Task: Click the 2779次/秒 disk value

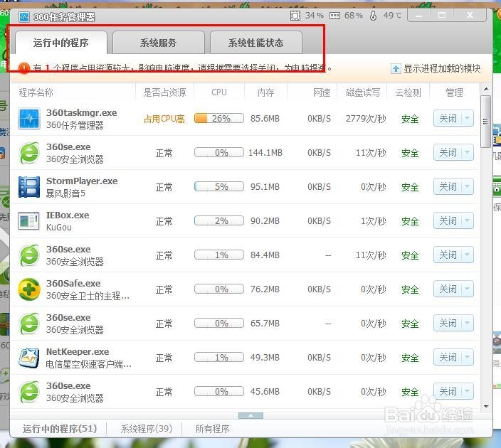Action: 366,119
